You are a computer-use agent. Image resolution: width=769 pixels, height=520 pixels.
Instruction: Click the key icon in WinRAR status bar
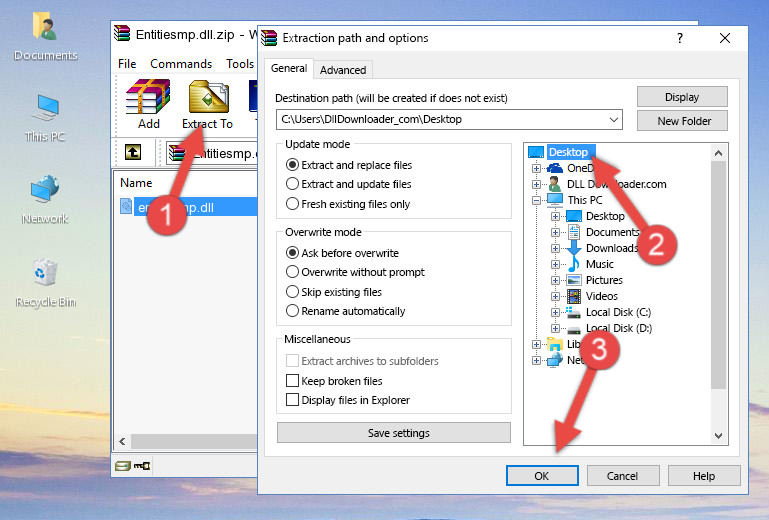click(142, 466)
